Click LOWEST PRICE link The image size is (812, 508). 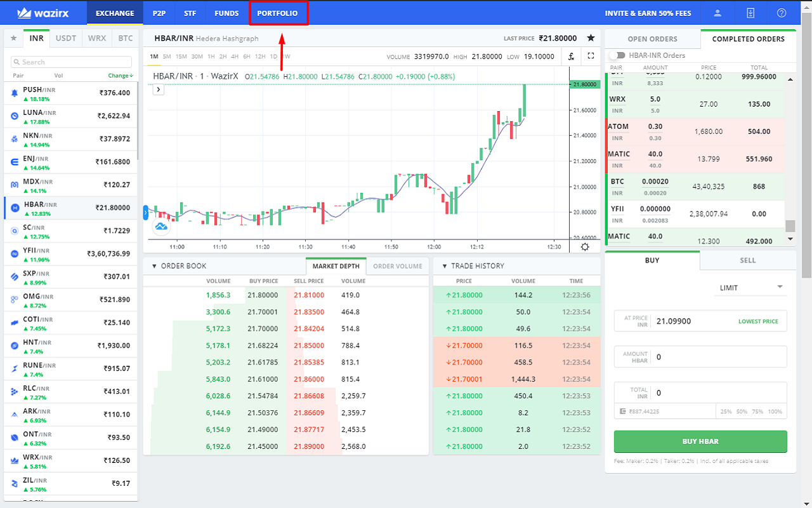(x=758, y=321)
